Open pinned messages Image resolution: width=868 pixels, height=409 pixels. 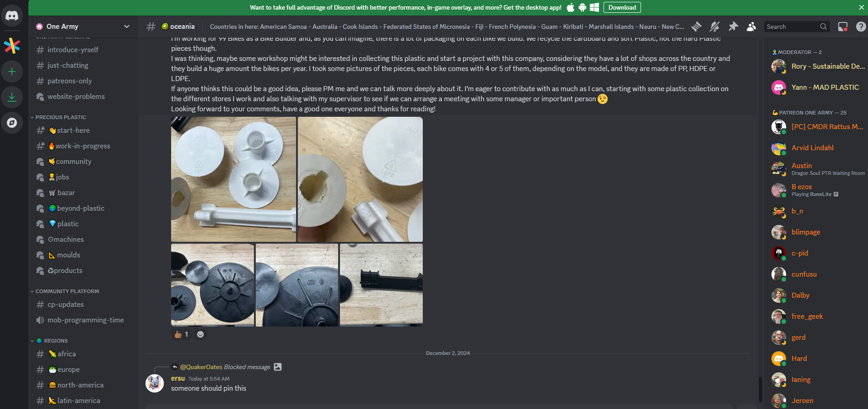733,27
